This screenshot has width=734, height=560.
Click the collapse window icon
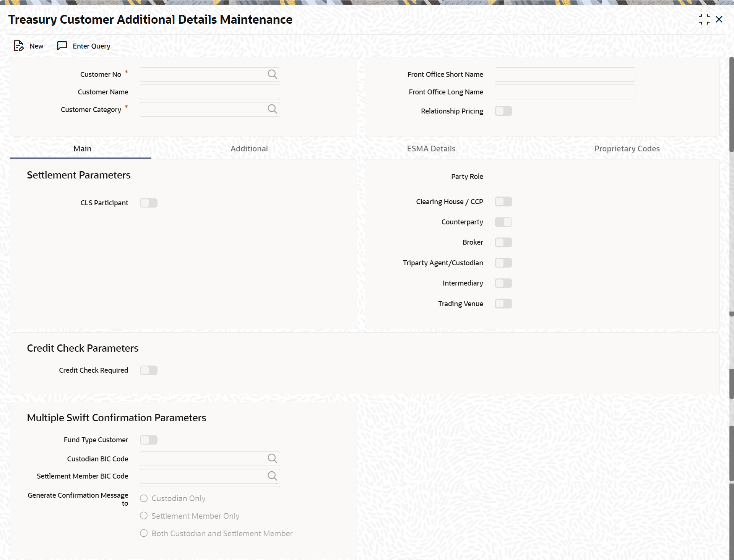tap(704, 19)
